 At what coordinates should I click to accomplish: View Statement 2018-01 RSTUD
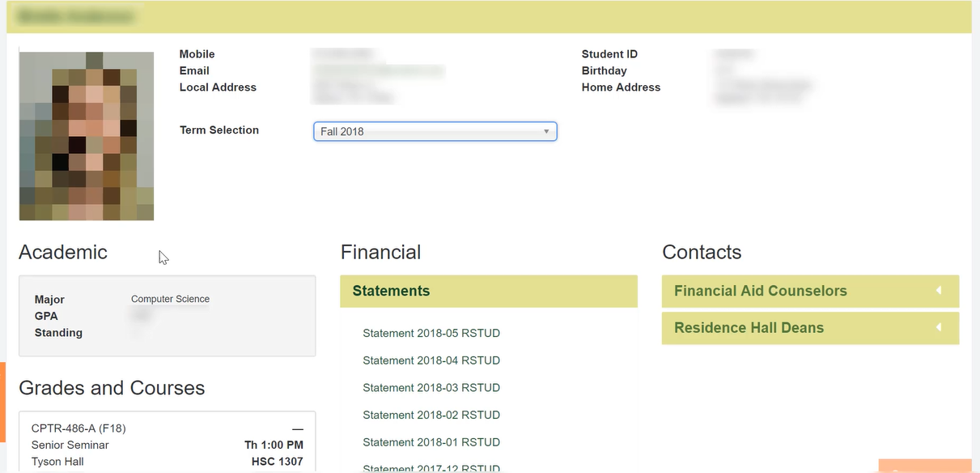click(431, 442)
